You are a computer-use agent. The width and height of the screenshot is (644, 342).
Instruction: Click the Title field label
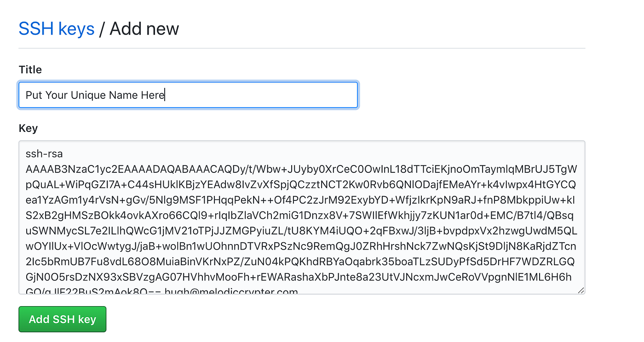30,70
